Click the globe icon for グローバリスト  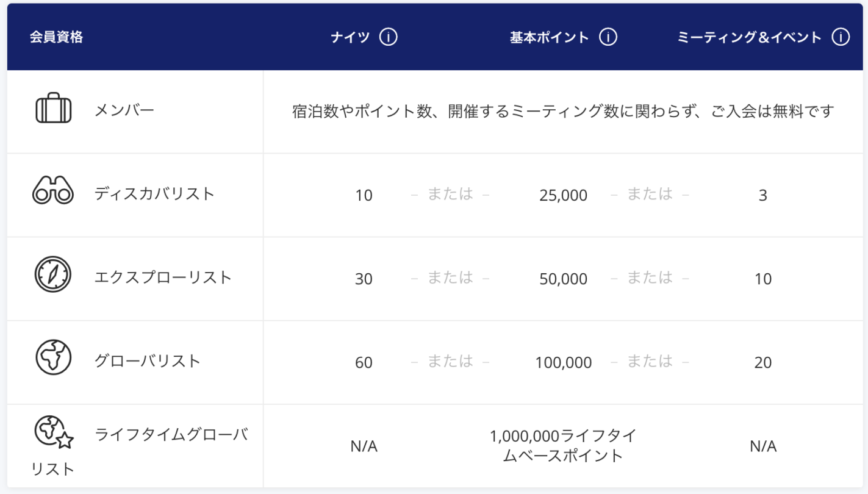(53, 357)
